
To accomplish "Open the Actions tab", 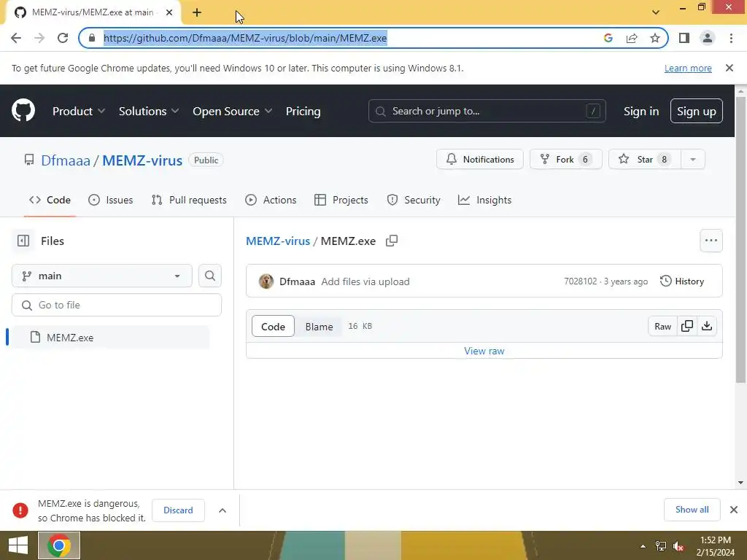I will pos(271,200).
